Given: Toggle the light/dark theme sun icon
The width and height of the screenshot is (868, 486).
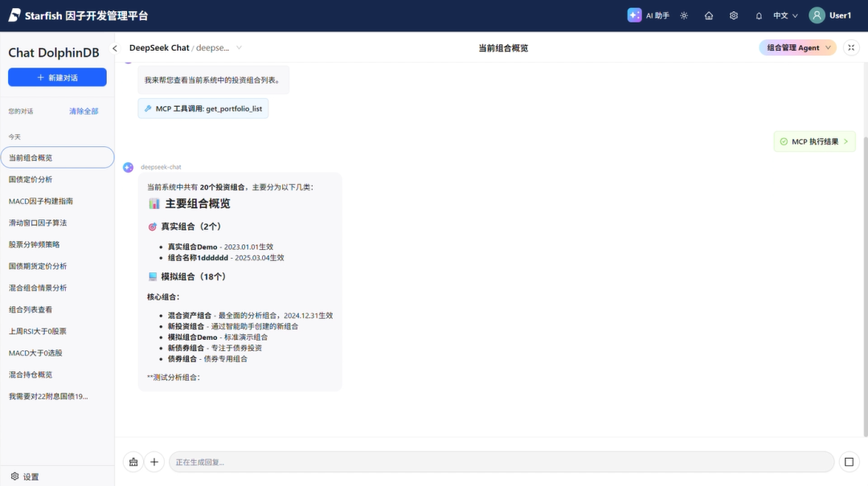Looking at the screenshot, I should (684, 15).
